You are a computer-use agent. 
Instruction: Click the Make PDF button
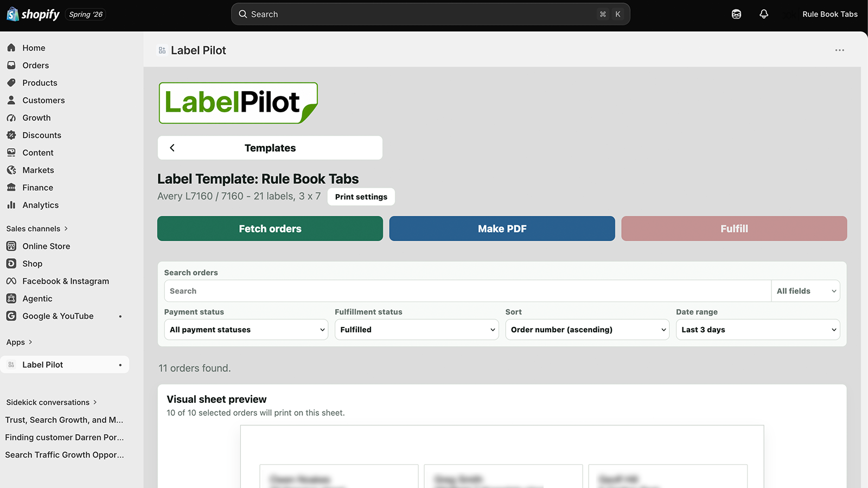coord(502,229)
